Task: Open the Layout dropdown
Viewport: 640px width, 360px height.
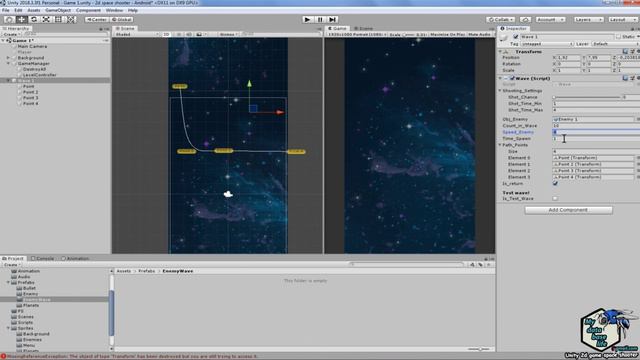Action: [x=622, y=19]
